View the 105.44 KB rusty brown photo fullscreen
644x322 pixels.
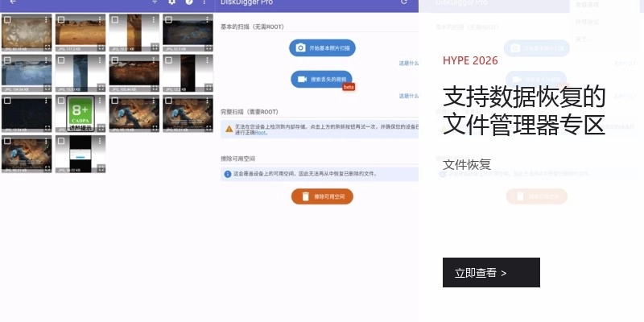tap(155, 88)
